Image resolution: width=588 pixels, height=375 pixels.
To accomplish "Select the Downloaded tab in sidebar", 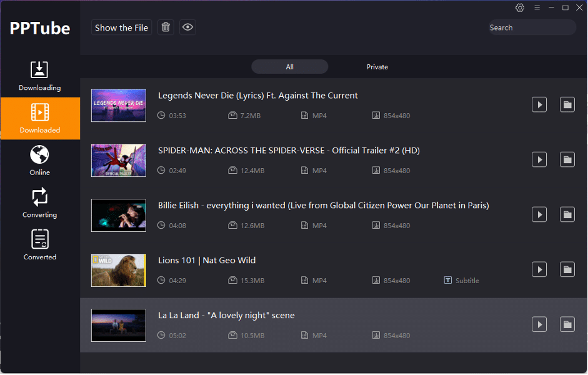I will (39, 118).
